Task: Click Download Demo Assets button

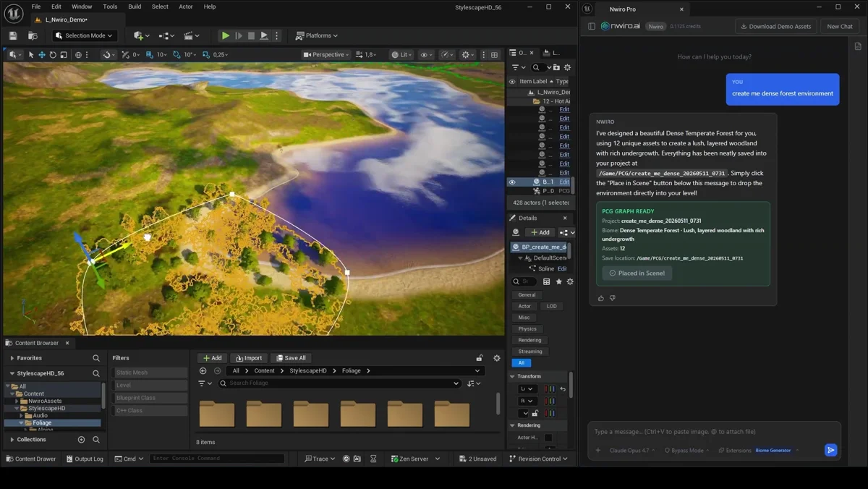Action: (x=776, y=26)
